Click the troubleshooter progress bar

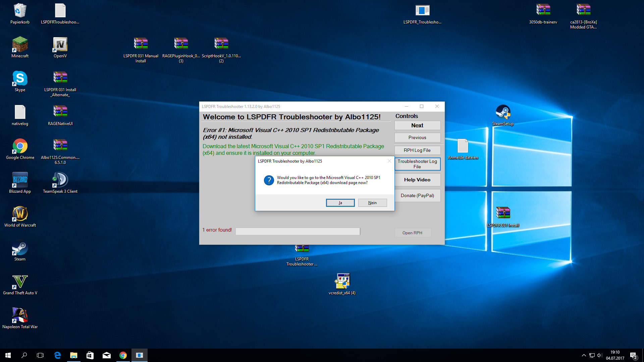[298, 231]
